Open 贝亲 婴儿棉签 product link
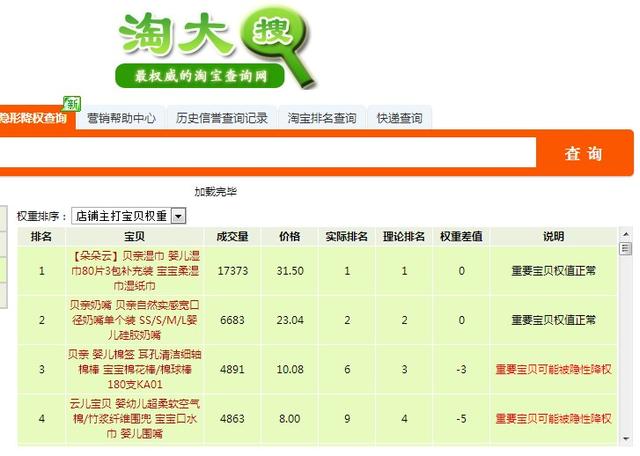Screen dimensions: 640x456 point(135,369)
